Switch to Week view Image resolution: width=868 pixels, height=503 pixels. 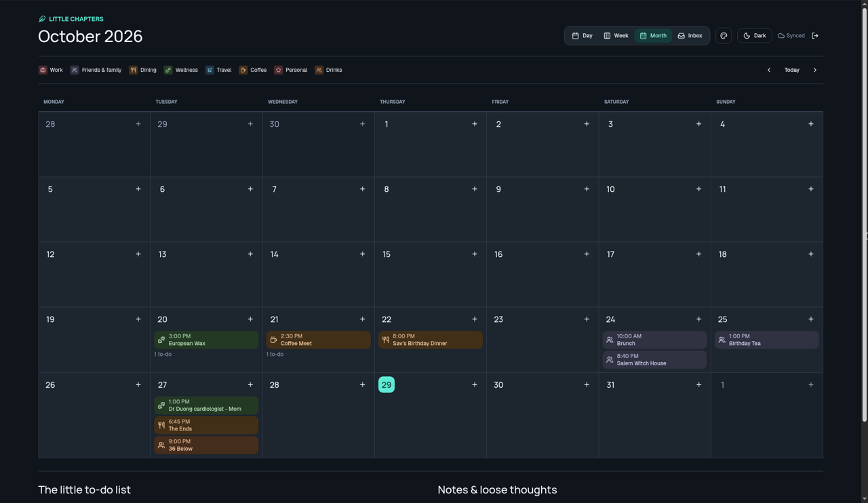(616, 36)
